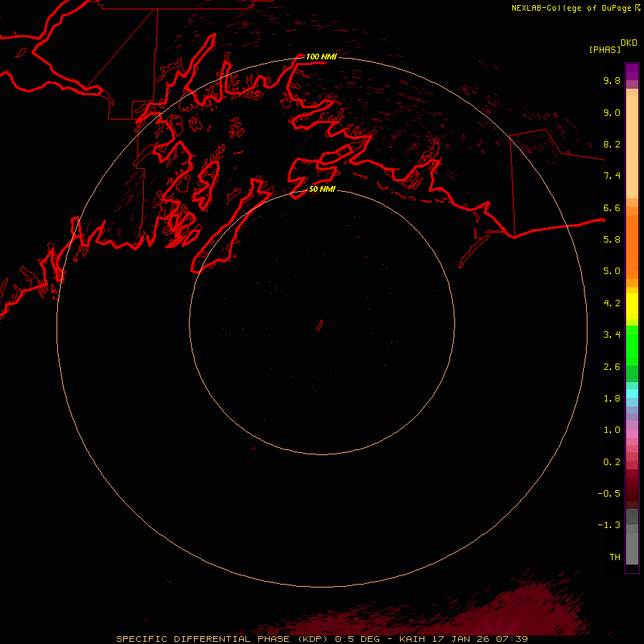Click the SPECIFIC DIFFERENTIAL PHASE (KDP) caption
This screenshot has height=644, width=644.
coord(221,639)
